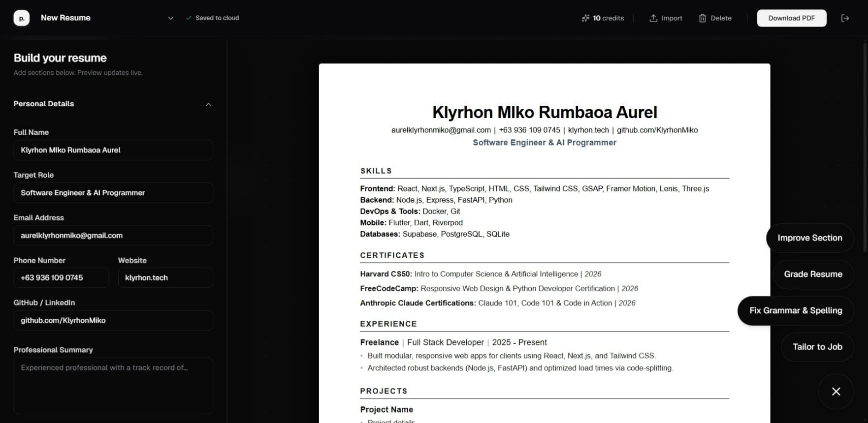868x423 pixels.
Task: Click 'Software Engineer & AI Programmer' in preview
Action: click(545, 143)
